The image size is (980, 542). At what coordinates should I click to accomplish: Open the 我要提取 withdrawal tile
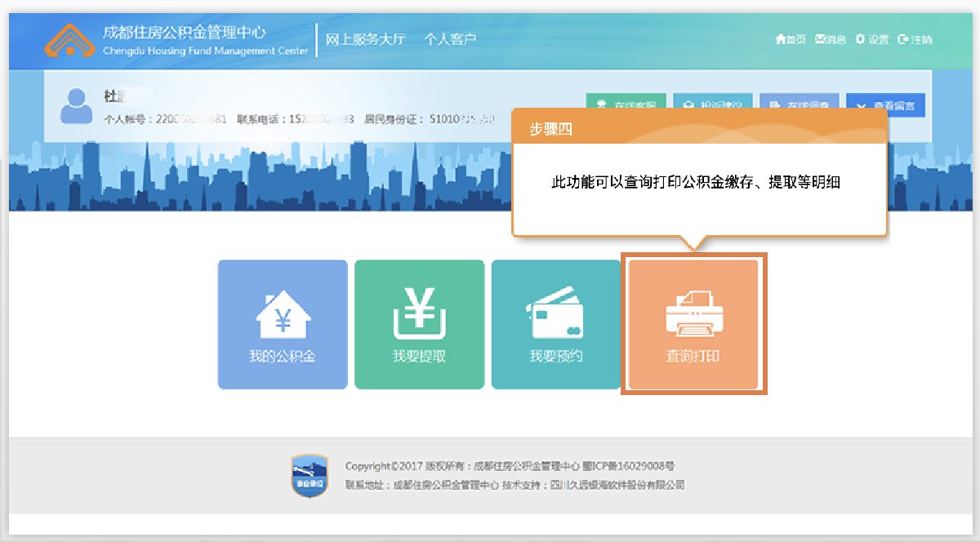pos(419,324)
